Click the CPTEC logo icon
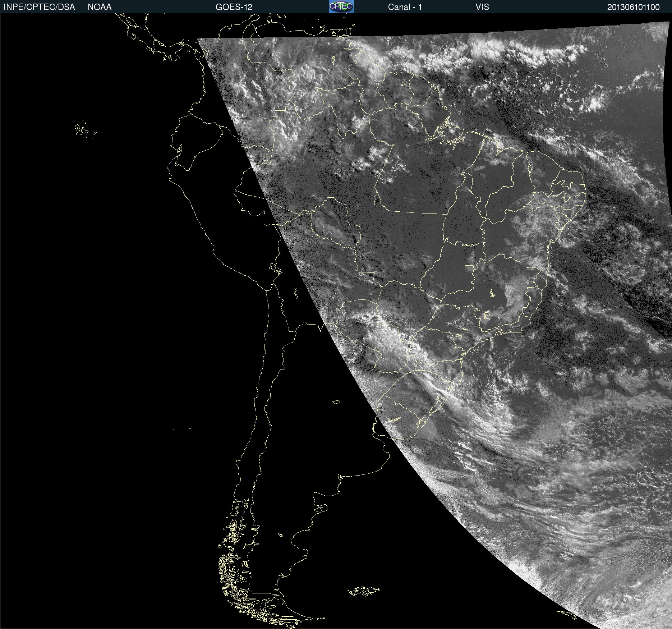 tap(341, 6)
